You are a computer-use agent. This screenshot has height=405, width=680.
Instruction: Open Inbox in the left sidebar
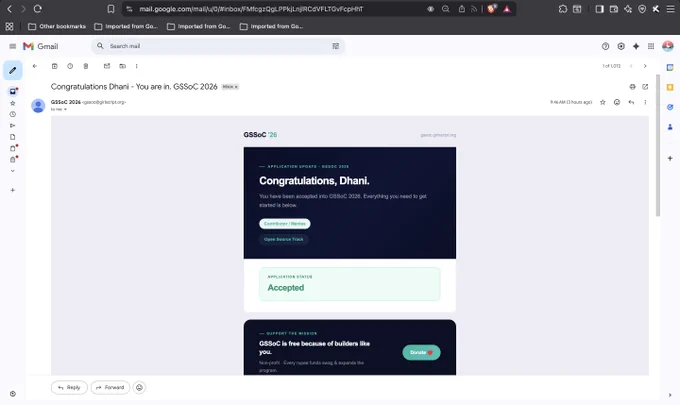tap(13, 91)
